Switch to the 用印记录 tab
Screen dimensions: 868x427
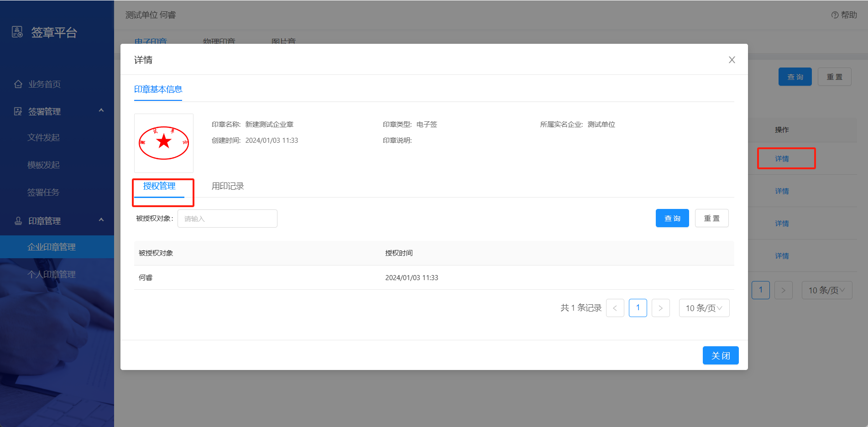228,186
